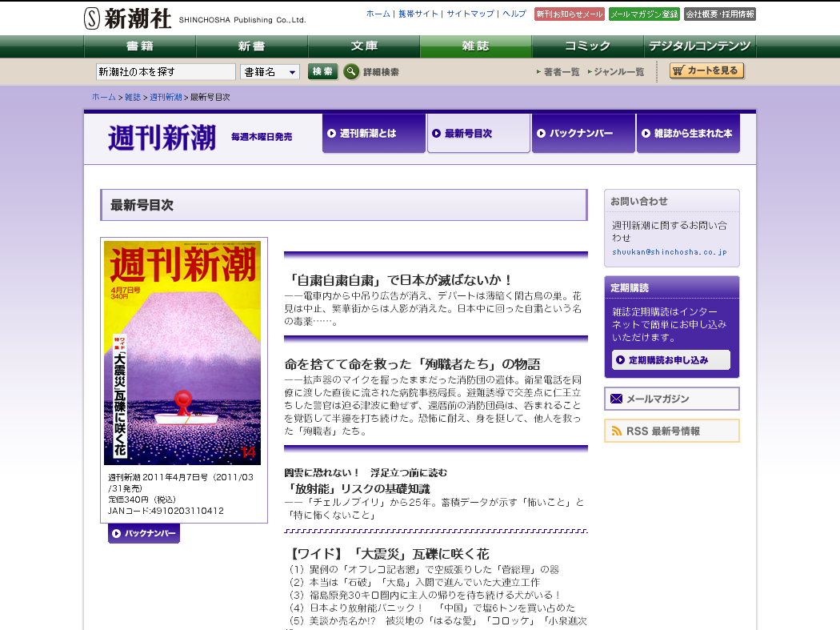
Task: Select the 雑誌 navigation tab
Action: coord(476,46)
